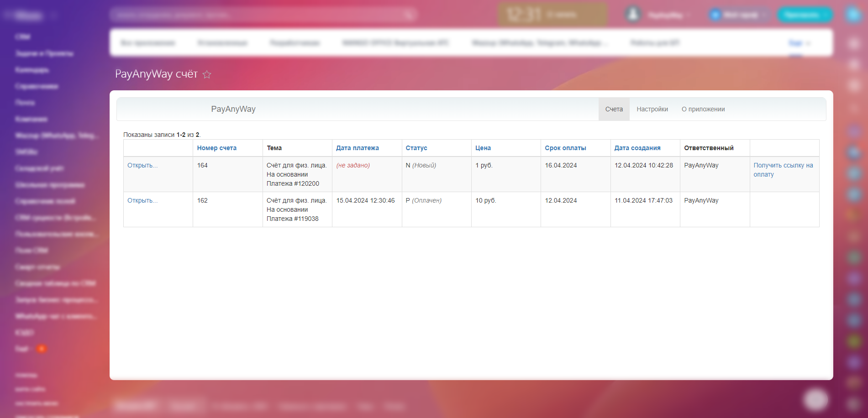Open the user name dropdown menu
Image resolution: width=868 pixels, height=418 pixels.
668,15
